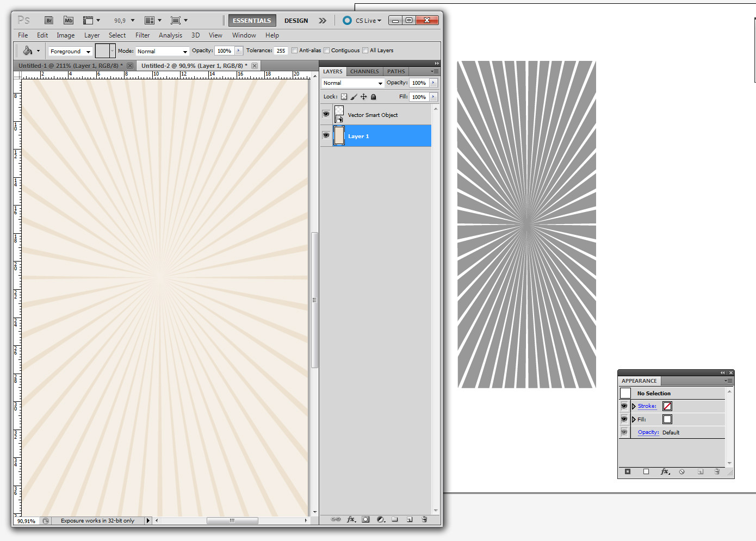Viewport: 756px width, 541px height.
Task: Click the Lock Transparent Pixels icon
Action: tap(344, 96)
